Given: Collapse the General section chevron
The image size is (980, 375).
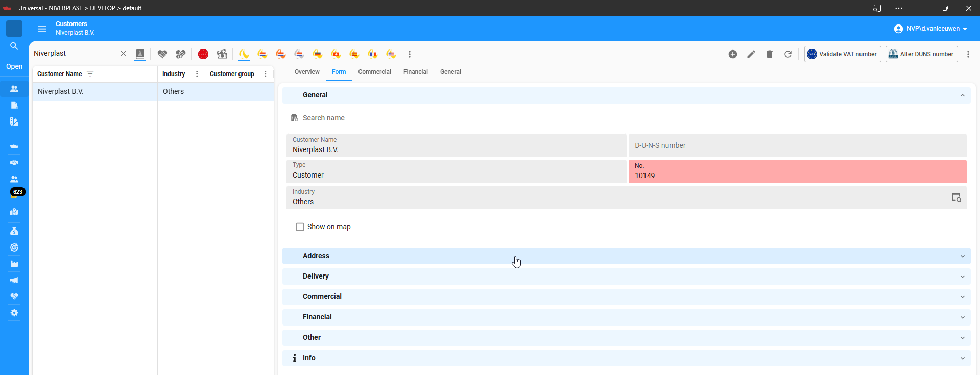Looking at the screenshot, I should pos(963,95).
